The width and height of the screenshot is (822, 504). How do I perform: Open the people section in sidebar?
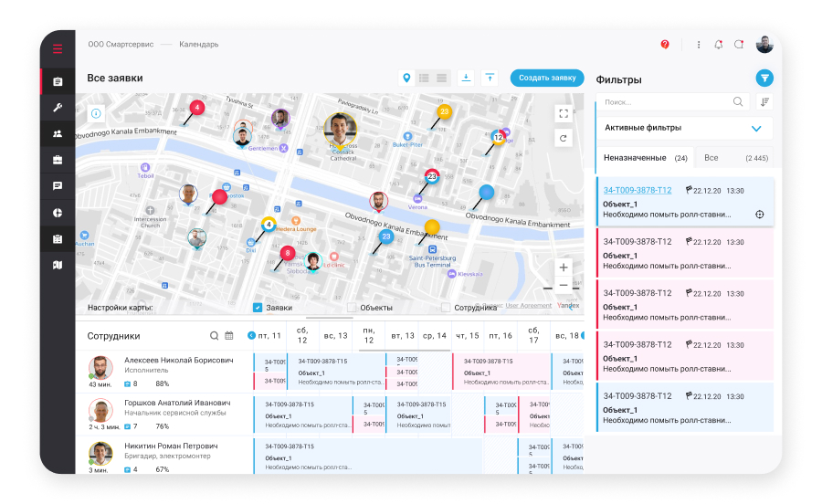[x=58, y=133]
